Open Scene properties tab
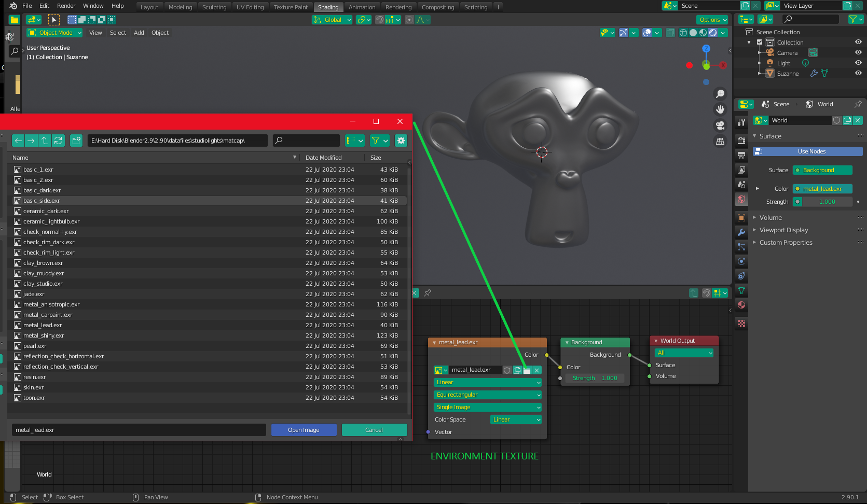Image resolution: width=867 pixels, height=504 pixels. 741,185
